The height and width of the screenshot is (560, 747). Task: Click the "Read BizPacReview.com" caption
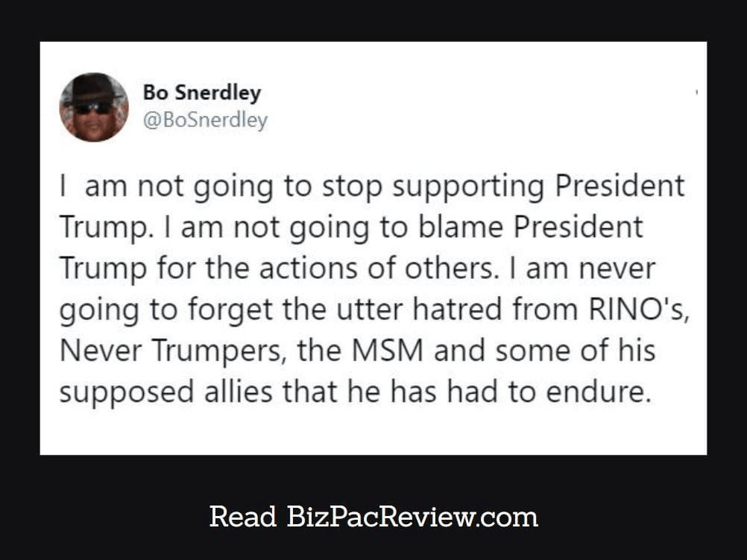(373, 516)
